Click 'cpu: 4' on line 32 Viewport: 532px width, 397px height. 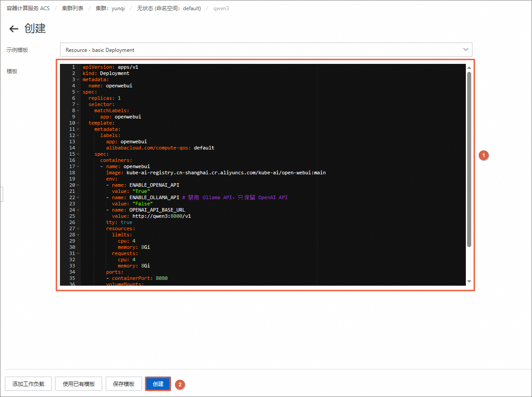tap(127, 259)
